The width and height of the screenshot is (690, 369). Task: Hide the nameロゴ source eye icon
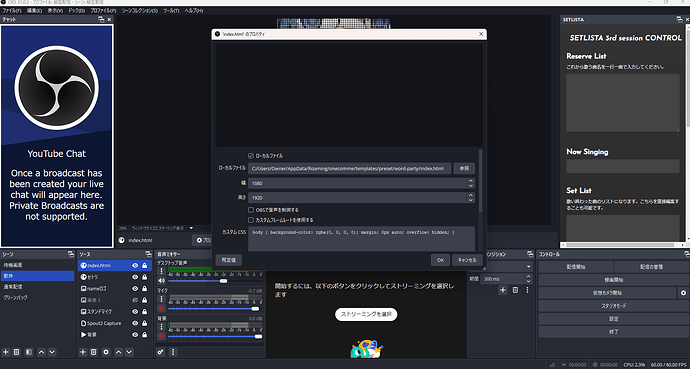135,289
